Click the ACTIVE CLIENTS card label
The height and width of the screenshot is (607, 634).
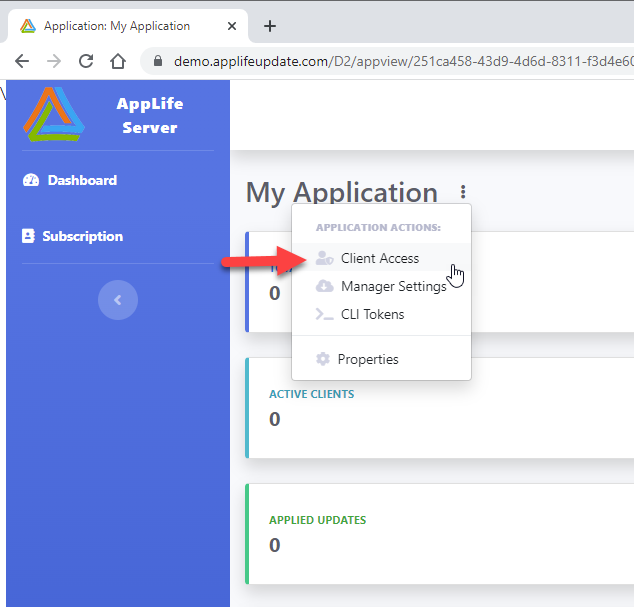coord(312,394)
